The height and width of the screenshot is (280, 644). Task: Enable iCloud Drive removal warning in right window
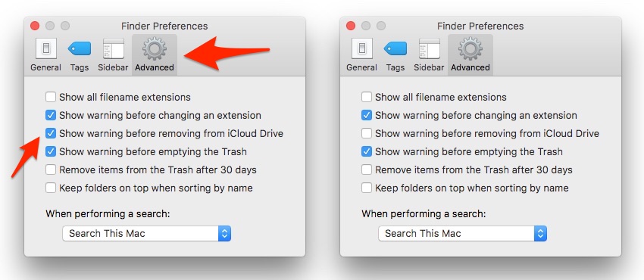tap(367, 134)
